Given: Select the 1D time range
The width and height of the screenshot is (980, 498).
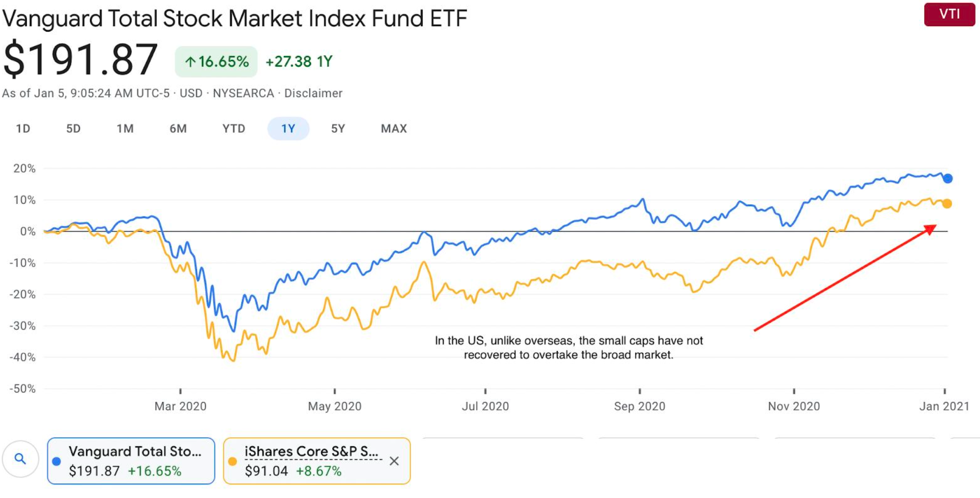Looking at the screenshot, I should point(23,129).
